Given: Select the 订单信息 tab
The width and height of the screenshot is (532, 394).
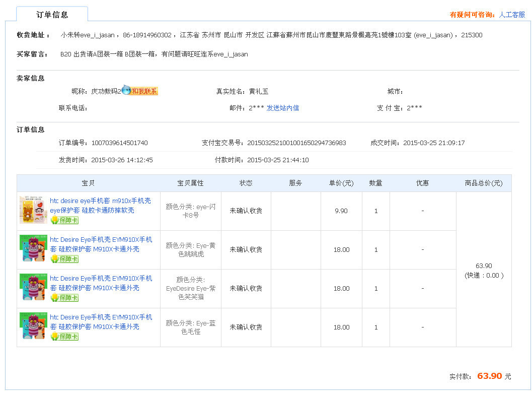Looking at the screenshot, I should click(x=52, y=15).
